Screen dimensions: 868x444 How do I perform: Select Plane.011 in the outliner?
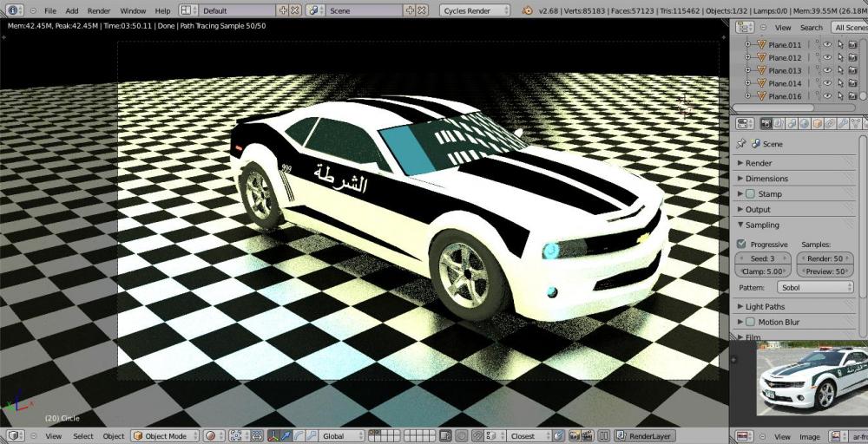785,45
